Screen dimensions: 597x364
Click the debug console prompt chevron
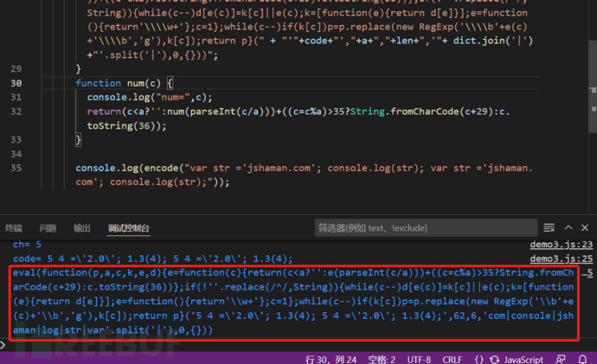point(3,345)
